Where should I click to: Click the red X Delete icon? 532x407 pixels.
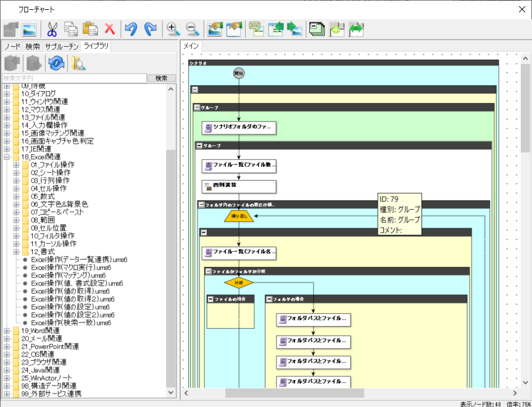(110, 29)
